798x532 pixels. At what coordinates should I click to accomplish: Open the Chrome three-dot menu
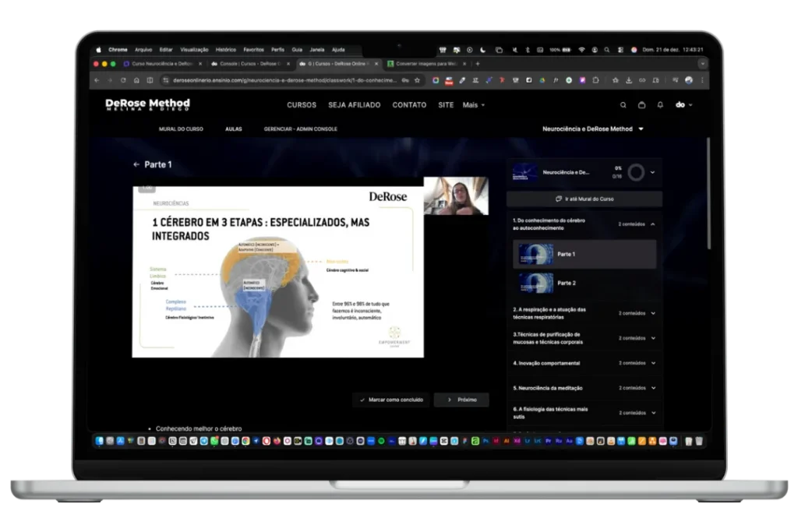tap(702, 80)
